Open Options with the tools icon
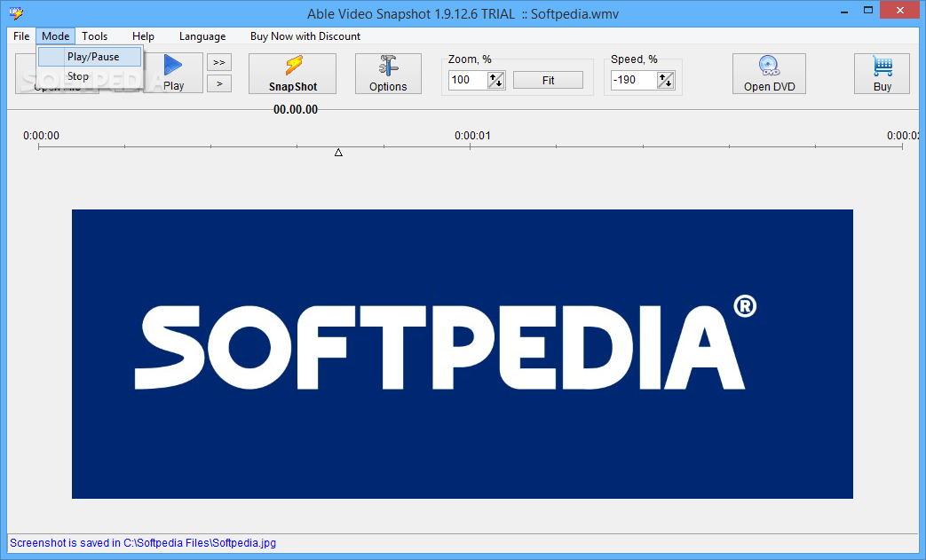The height and width of the screenshot is (560, 926). tap(388, 74)
